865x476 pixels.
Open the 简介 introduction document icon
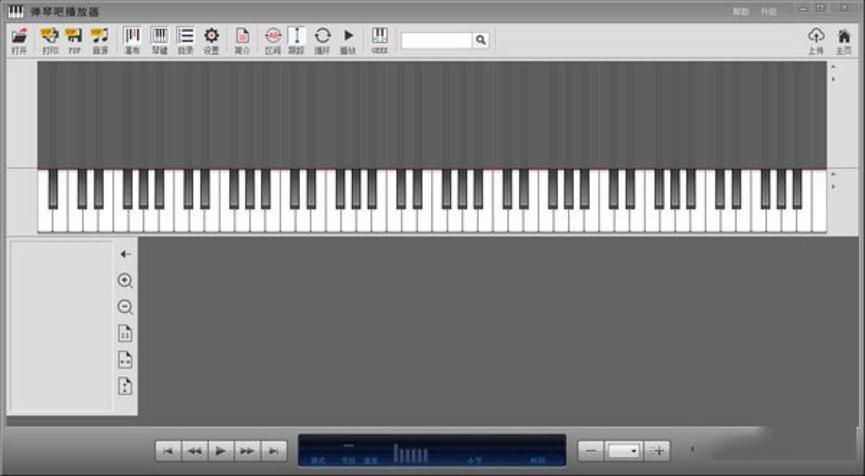[242, 41]
